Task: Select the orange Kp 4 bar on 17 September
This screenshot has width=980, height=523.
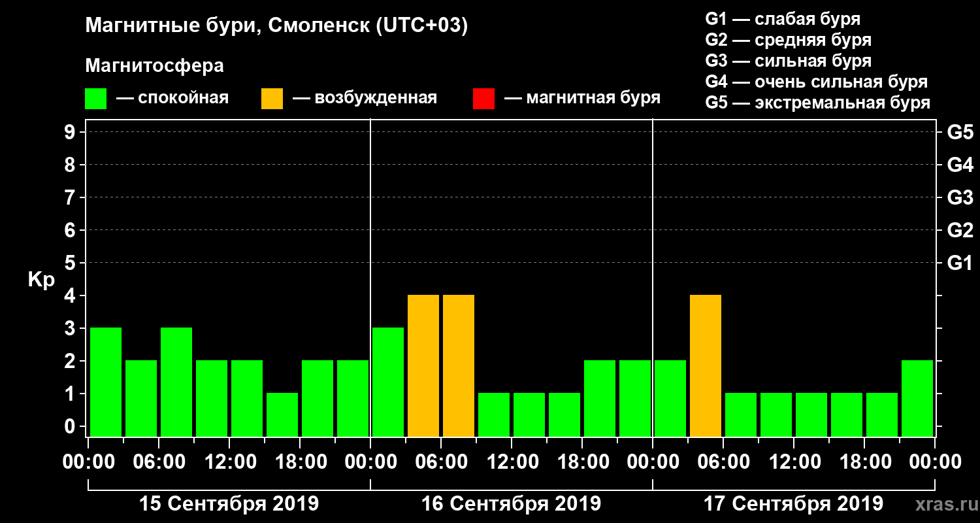Action: point(706,365)
